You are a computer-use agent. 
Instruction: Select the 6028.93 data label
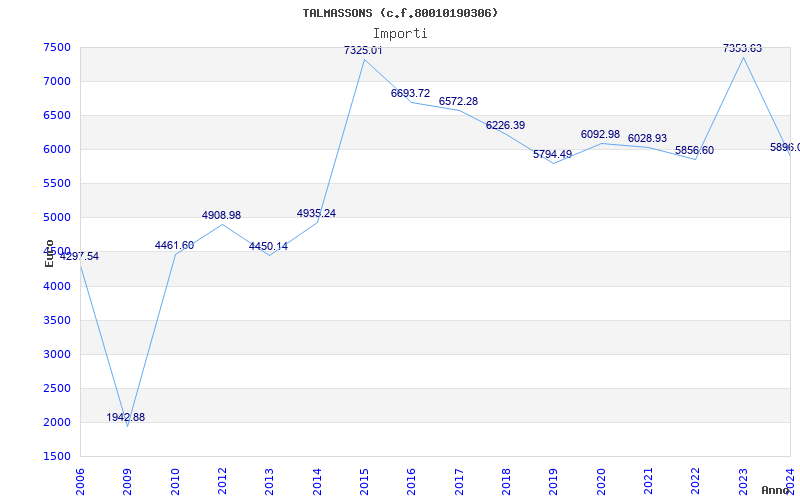(x=647, y=138)
